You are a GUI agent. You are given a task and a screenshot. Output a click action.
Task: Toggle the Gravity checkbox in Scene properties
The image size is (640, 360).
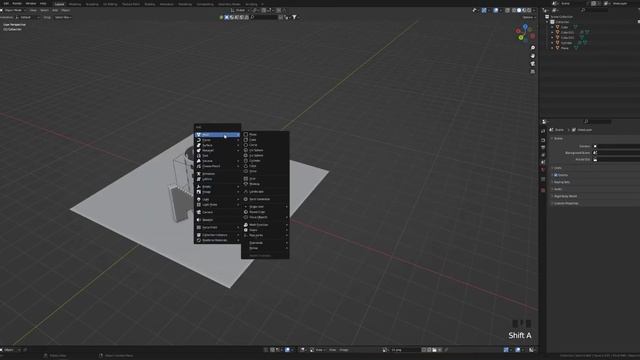(556, 175)
